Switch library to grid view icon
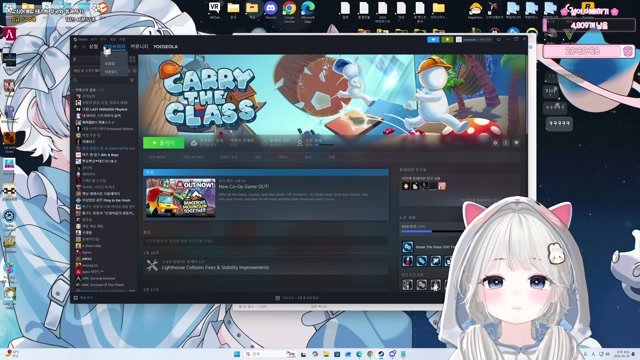The height and width of the screenshot is (360, 640). coord(132,60)
